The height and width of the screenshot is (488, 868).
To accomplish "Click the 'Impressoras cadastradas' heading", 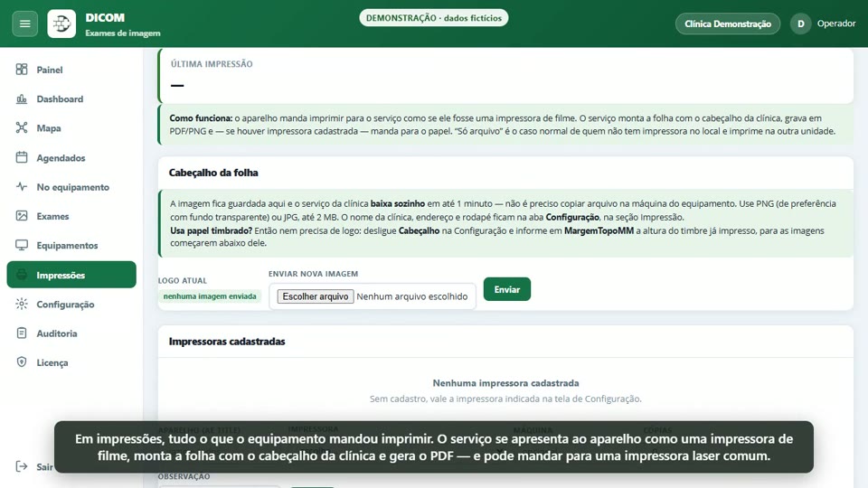I will tap(227, 342).
